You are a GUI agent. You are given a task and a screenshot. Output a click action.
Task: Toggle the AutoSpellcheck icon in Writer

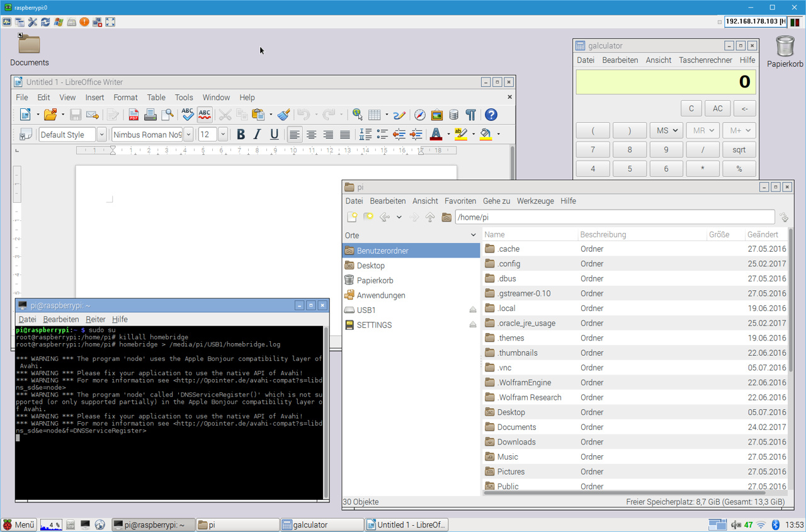pos(205,115)
